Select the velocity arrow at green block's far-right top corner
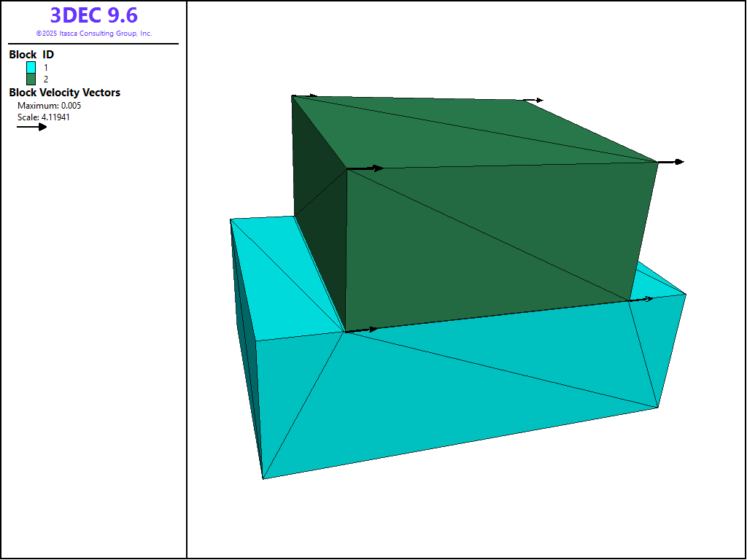This screenshot has height=560, width=747. point(672,162)
